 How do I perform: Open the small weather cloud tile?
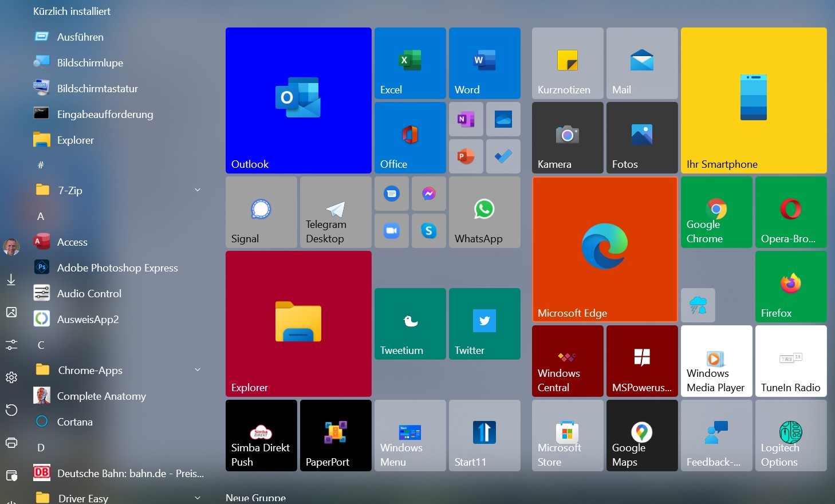click(698, 305)
